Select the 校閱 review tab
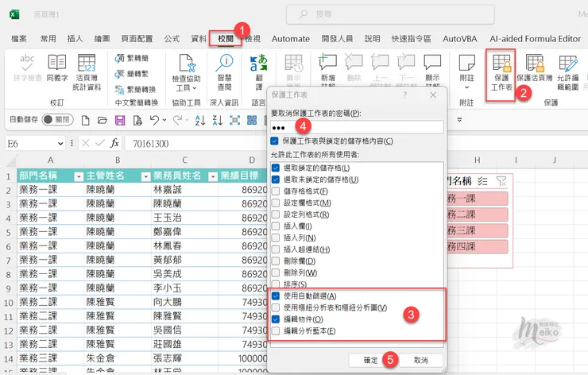 (226, 39)
